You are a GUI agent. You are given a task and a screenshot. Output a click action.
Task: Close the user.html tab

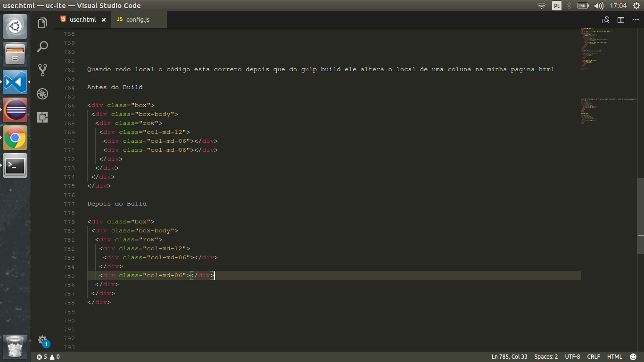104,20
